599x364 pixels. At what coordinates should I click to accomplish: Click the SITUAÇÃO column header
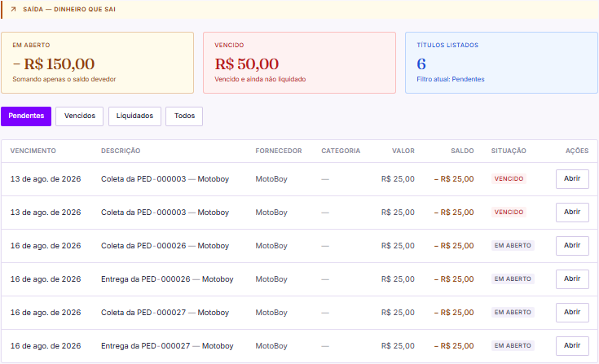(x=509, y=151)
